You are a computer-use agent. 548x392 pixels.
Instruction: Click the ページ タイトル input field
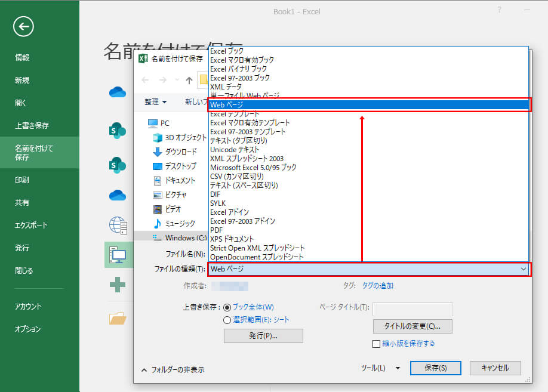click(x=412, y=309)
